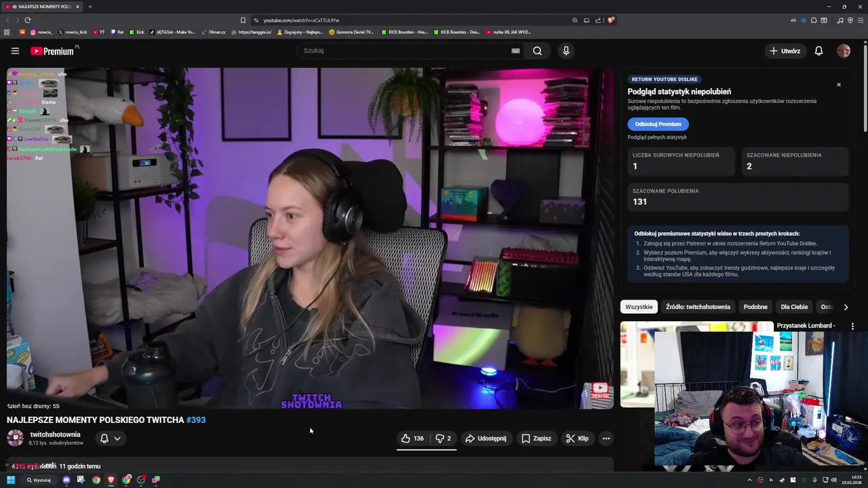Open the Filman.cc bookmark
This screenshot has height=488, width=868.
(214, 32)
